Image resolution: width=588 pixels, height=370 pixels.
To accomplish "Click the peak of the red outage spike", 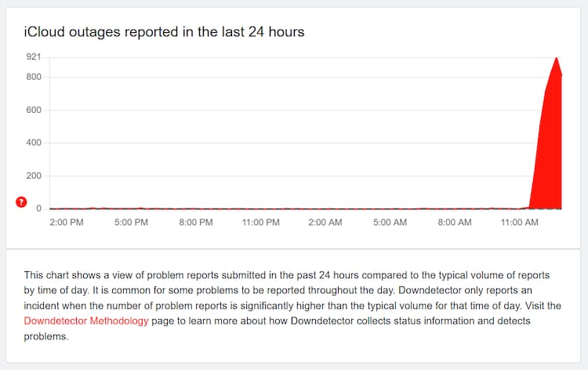I will (x=556, y=58).
